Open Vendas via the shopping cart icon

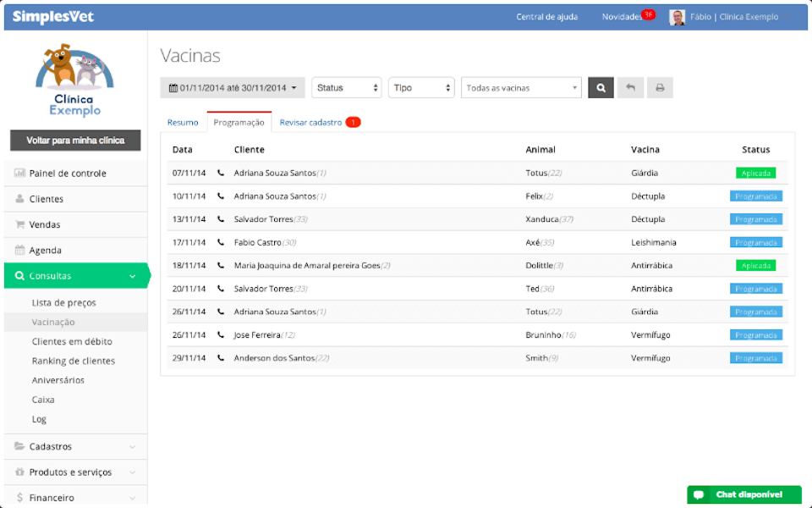click(x=21, y=224)
